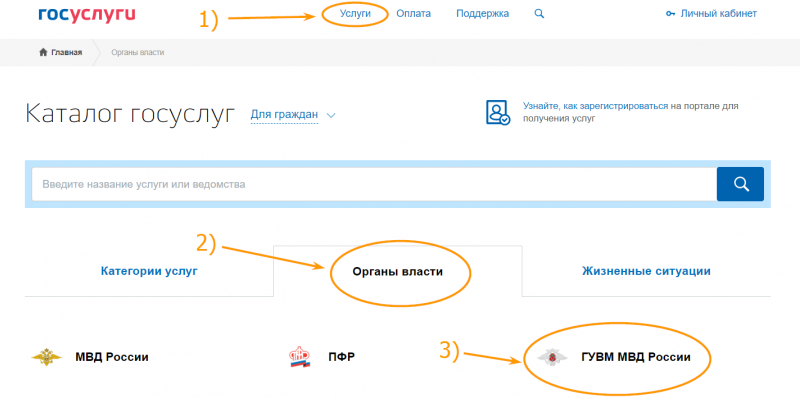Click the key icon beside Личный кабинет
800x398 pixels.
(670, 14)
